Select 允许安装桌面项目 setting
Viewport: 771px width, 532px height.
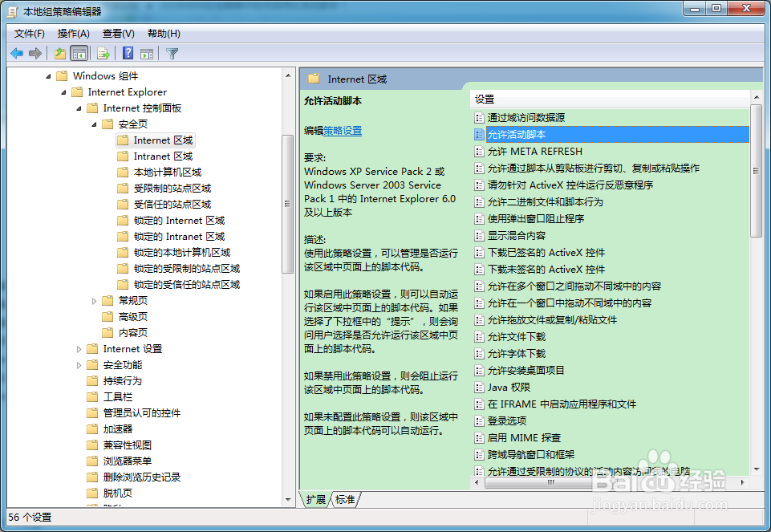pyautogui.click(x=525, y=370)
